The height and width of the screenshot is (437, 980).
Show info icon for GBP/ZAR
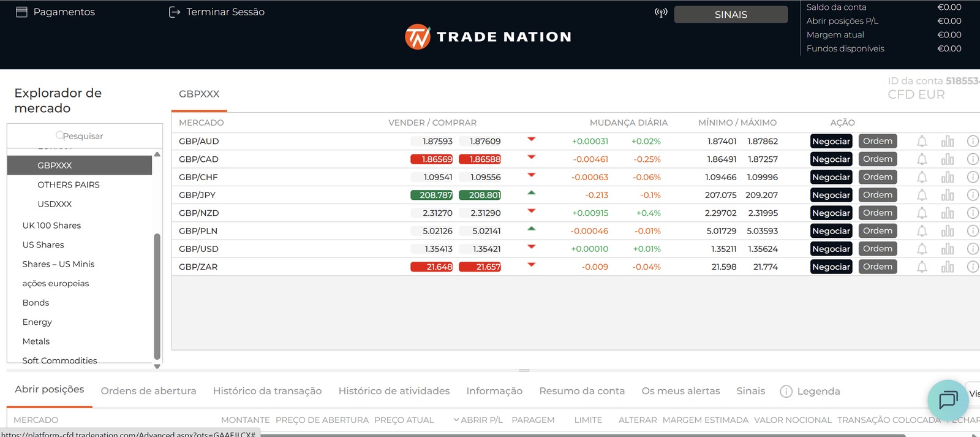973,267
